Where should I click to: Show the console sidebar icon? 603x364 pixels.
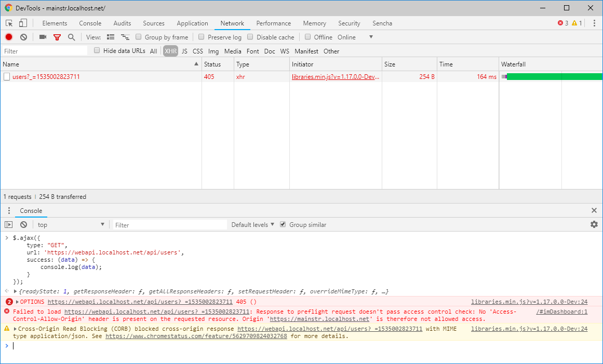[8, 224]
